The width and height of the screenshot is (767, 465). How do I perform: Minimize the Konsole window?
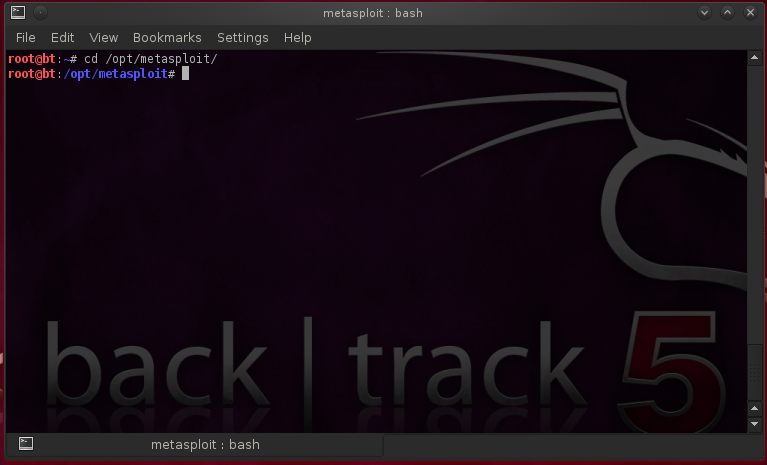tap(704, 13)
